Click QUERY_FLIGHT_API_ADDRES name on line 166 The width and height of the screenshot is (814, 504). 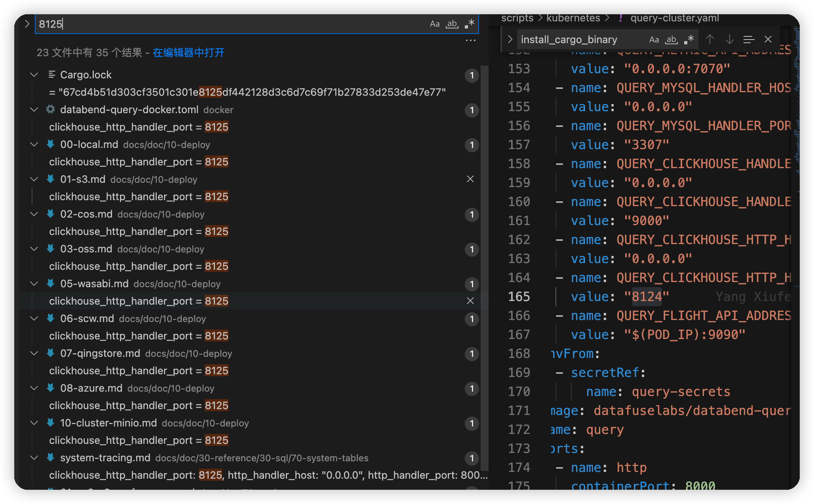point(704,316)
